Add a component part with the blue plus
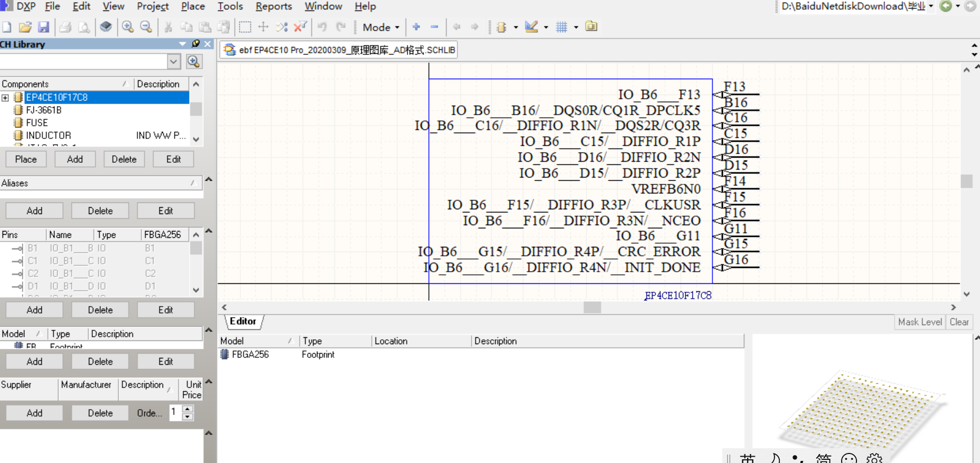 click(x=417, y=27)
